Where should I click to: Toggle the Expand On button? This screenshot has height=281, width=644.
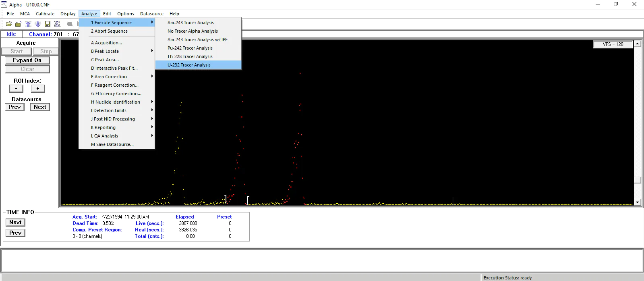pos(27,60)
